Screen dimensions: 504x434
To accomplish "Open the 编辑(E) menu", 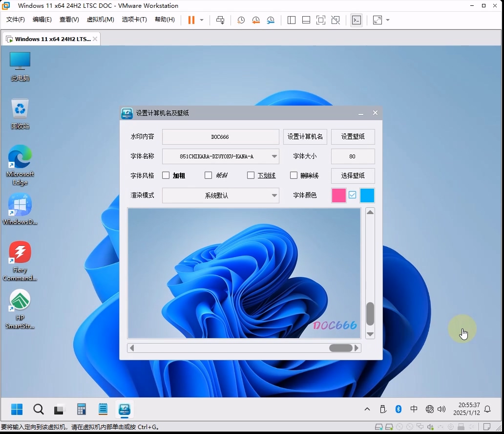I will click(x=42, y=19).
